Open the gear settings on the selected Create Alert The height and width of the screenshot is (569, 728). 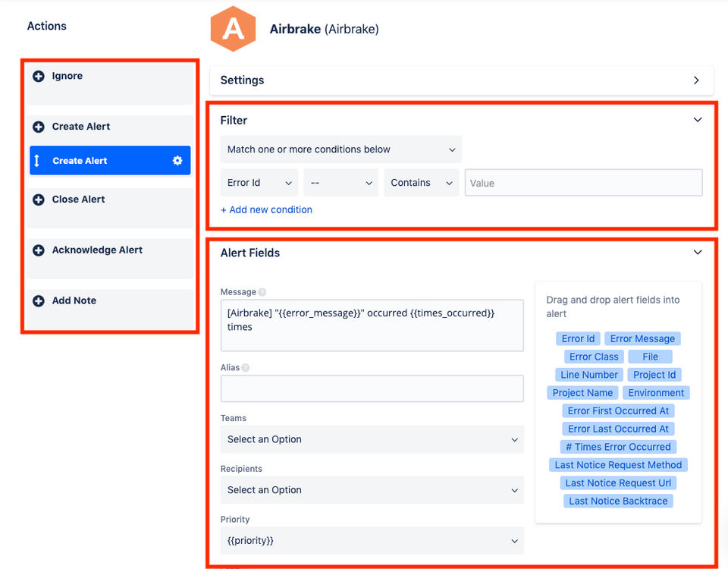point(177,161)
